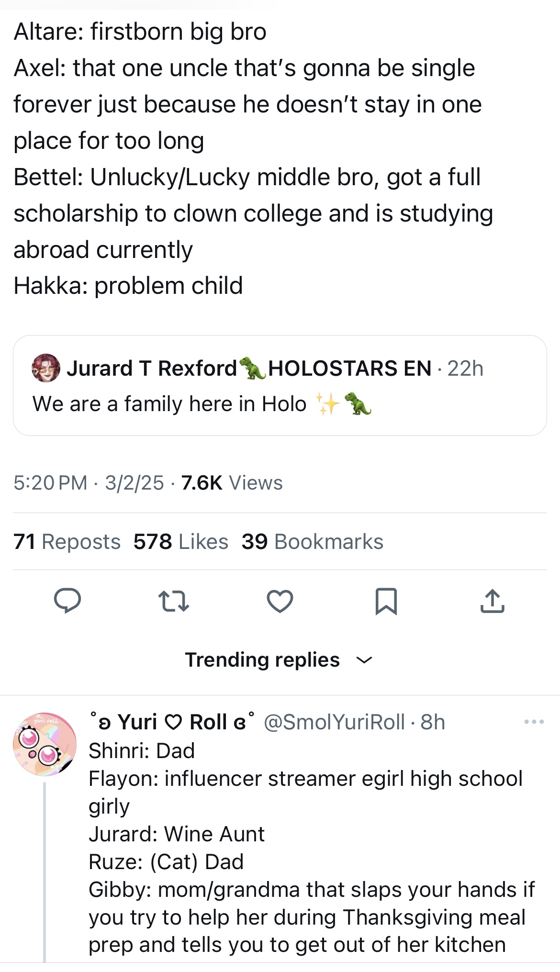Open the quoted Jurard T Rexford tweet
Screen dimensions: 560x972
tap(280, 404)
